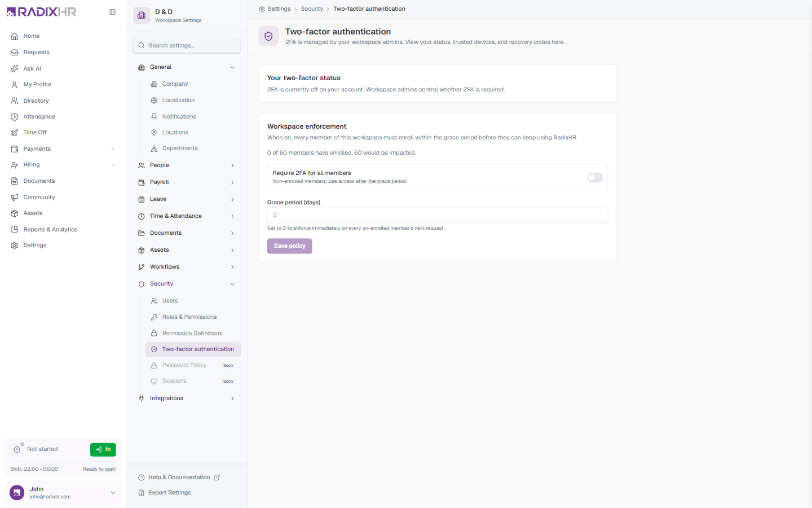Open Assets box icon in main sidebar
Image resolution: width=812 pixels, height=508 pixels.
(15, 213)
